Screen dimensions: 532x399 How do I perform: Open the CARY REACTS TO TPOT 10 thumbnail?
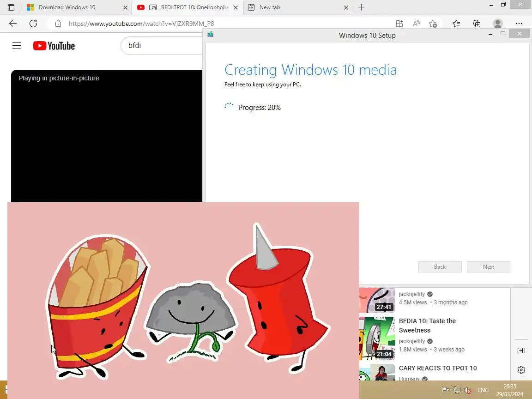coord(377,372)
